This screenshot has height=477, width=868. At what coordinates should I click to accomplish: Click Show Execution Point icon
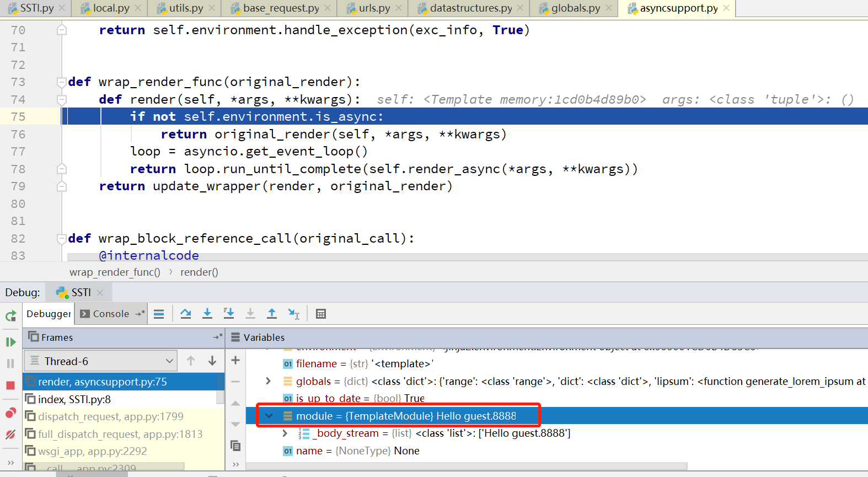[159, 314]
